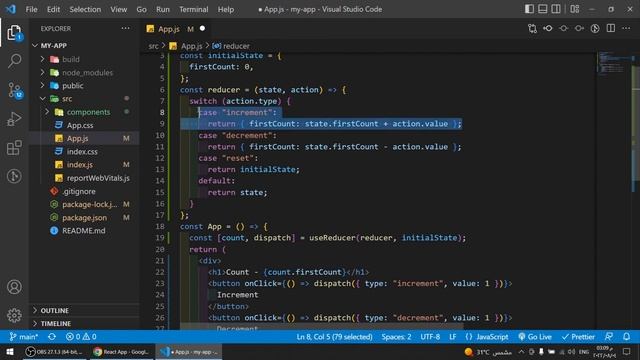640x360 pixels.
Task: Open the Search view in activity bar
Action: (x=14, y=61)
